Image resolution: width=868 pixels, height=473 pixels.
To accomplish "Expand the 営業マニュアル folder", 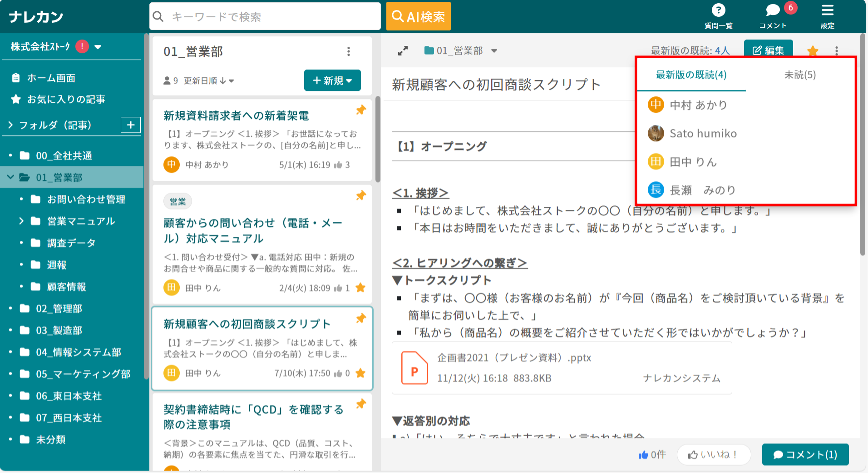I will (x=21, y=221).
